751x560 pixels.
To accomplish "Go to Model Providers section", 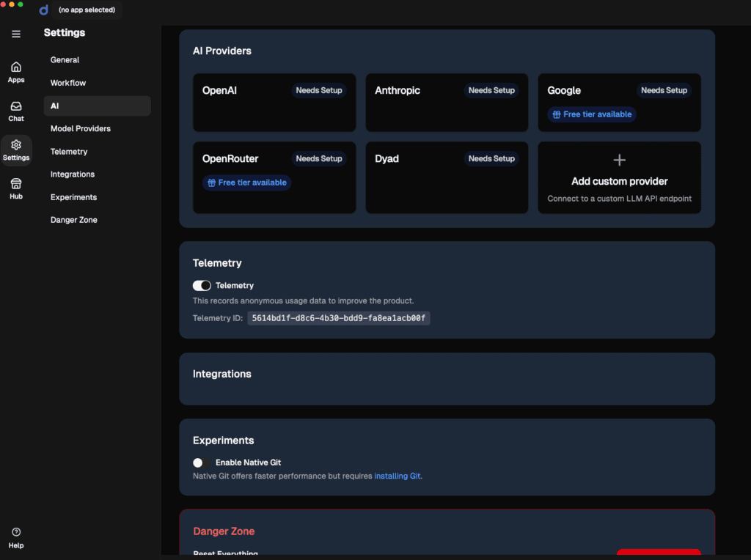I will 98,129.
